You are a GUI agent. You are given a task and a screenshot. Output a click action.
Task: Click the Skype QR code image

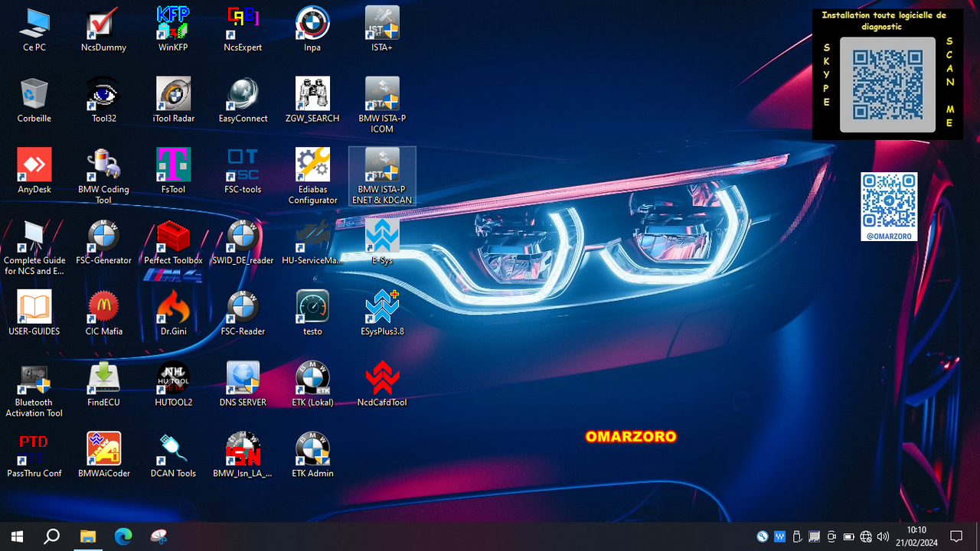[x=887, y=84]
